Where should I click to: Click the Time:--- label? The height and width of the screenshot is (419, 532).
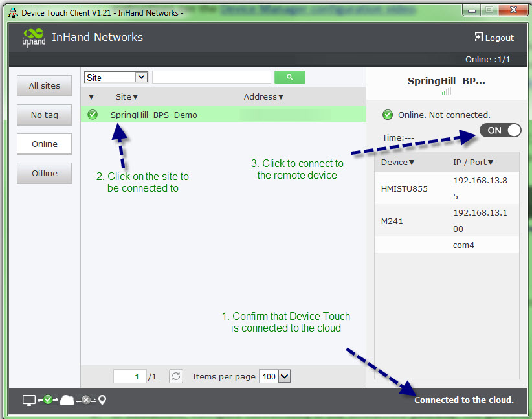click(398, 137)
